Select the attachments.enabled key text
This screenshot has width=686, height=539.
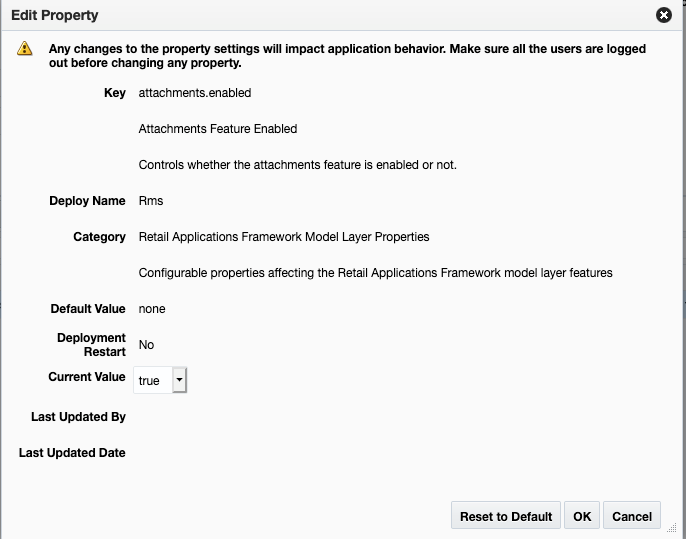click(x=194, y=93)
